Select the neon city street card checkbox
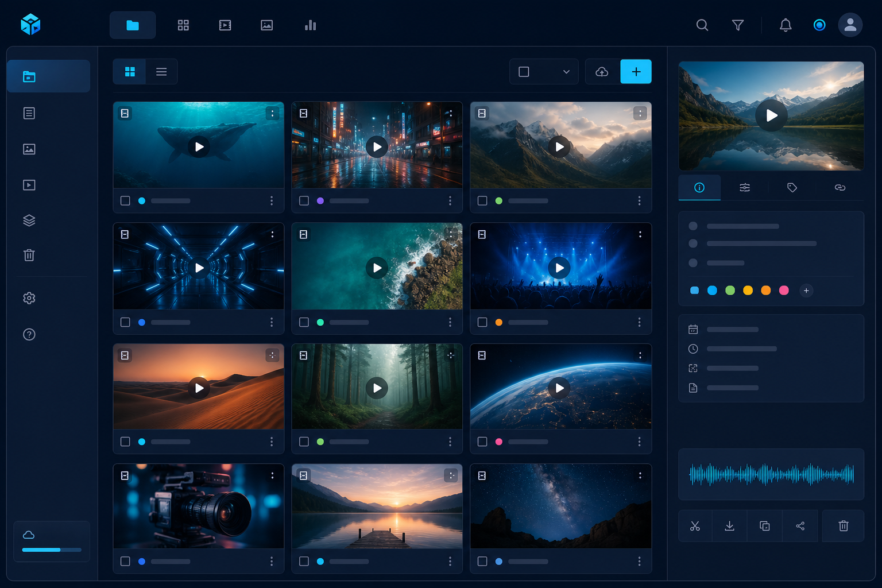Viewport: 882px width, 588px height. click(304, 201)
